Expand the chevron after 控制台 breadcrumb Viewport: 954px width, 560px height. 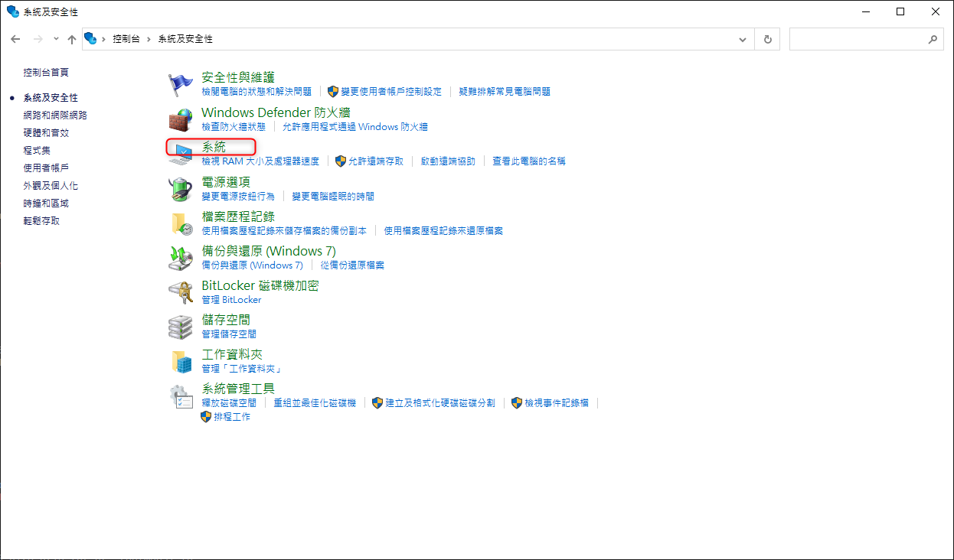pos(149,39)
